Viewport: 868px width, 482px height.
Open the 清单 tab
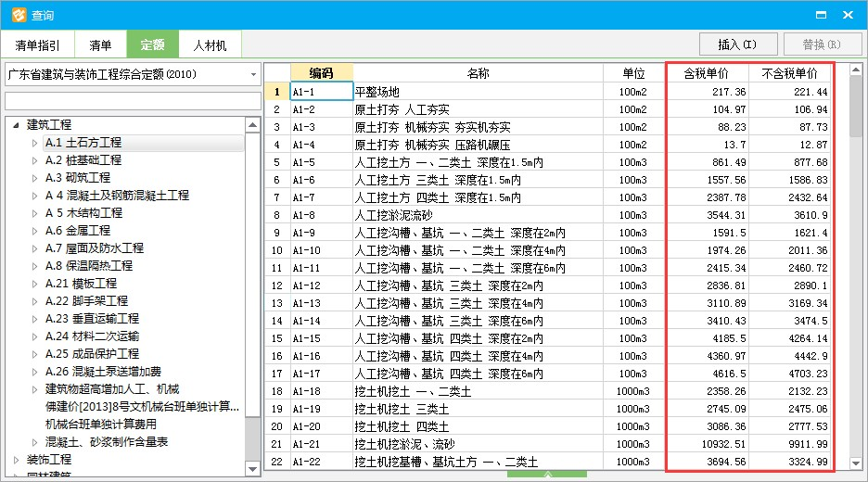click(x=100, y=44)
